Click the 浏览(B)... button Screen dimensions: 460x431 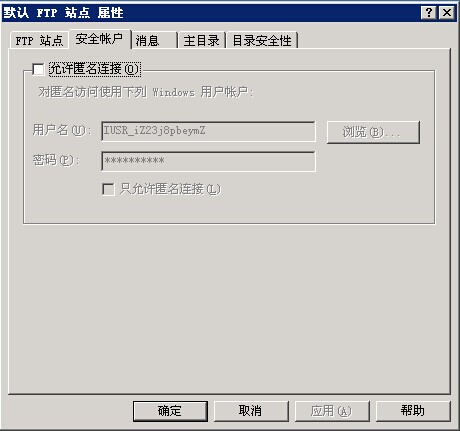tap(373, 132)
